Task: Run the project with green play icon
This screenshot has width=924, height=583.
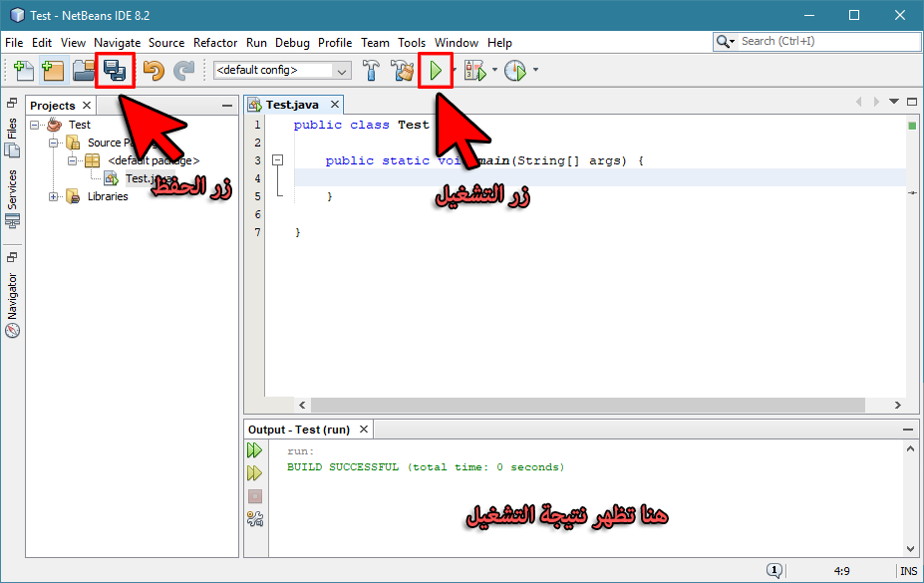Action: point(436,70)
